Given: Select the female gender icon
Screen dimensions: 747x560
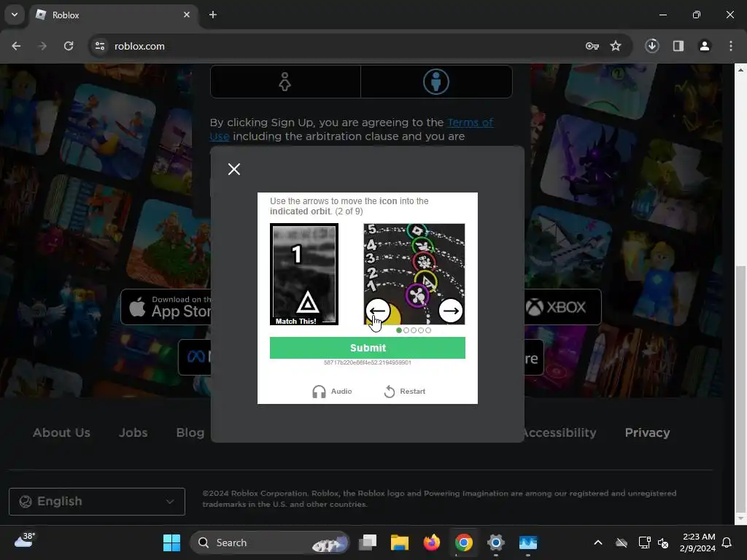Looking at the screenshot, I should point(285,82).
